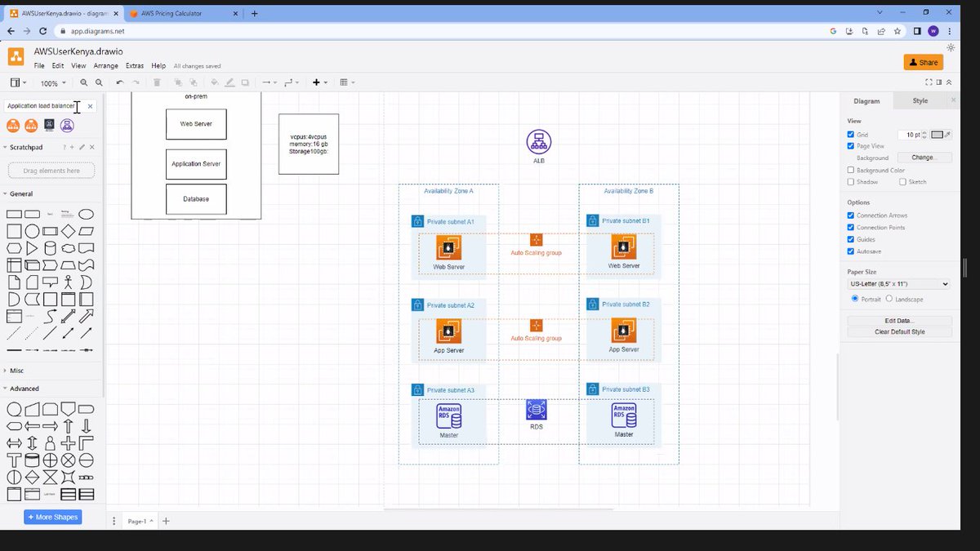Click the grid color swatch next to 10pt
980x551 pixels.
[937, 135]
